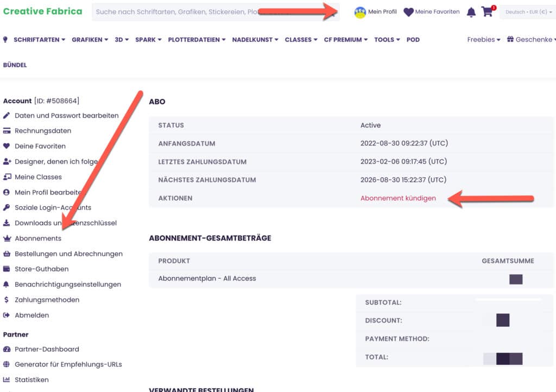Click the Abonnement kündigen link
The image size is (556, 392).
click(398, 198)
